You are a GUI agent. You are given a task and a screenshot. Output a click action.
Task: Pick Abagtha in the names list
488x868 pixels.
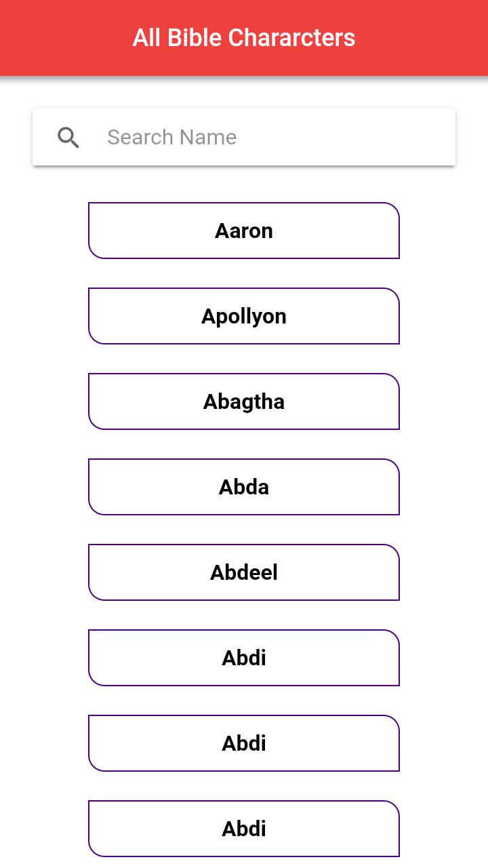[x=244, y=401]
